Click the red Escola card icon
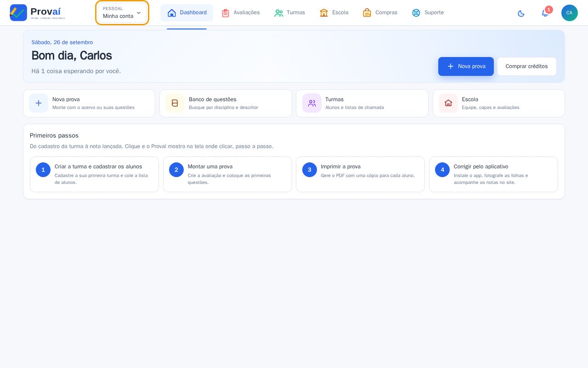 (448, 103)
